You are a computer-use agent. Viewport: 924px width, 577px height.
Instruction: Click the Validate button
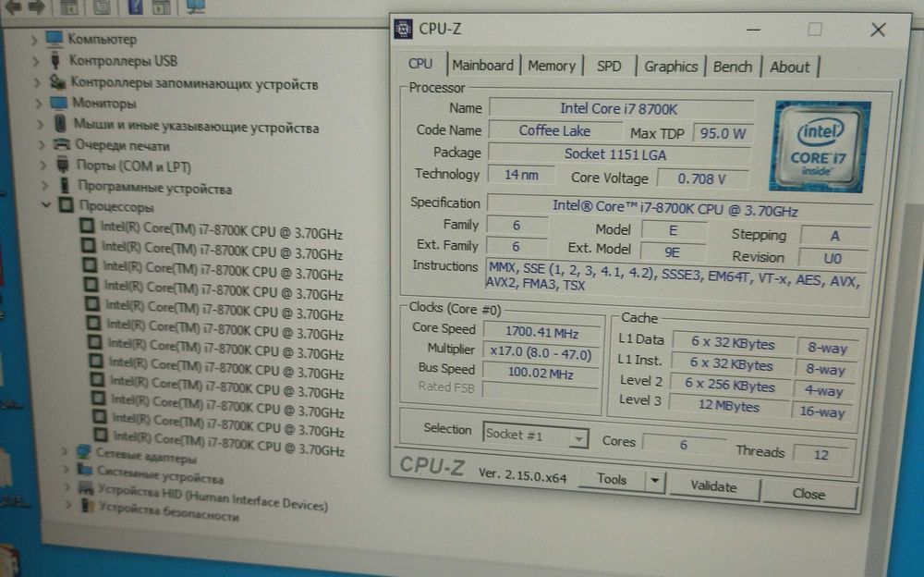point(713,486)
